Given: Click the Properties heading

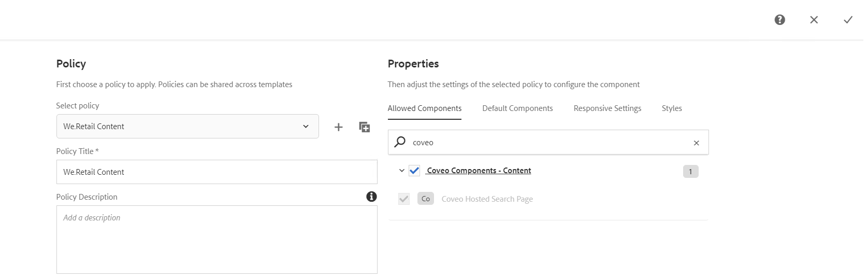Looking at the screenshot, I should pyautogui.click(x=413, y=64).
